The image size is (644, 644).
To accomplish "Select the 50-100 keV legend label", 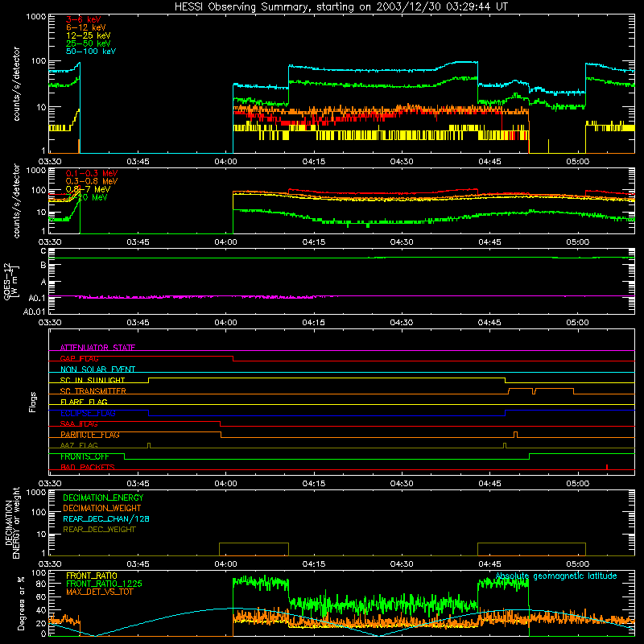I will coord(91,52).
